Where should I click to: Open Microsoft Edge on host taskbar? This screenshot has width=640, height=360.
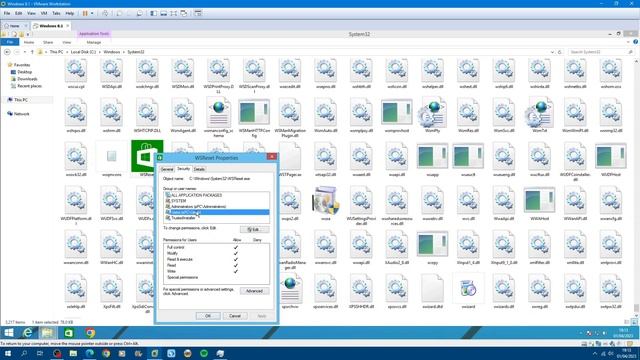pos(89,353)
